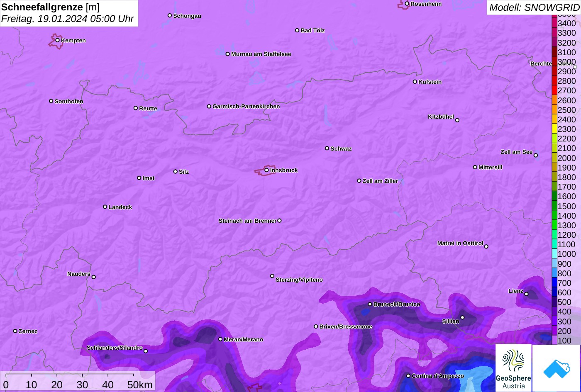Click the 100 m legend color swatch
This screenshot has width=581, height=392.
(554, 340)
